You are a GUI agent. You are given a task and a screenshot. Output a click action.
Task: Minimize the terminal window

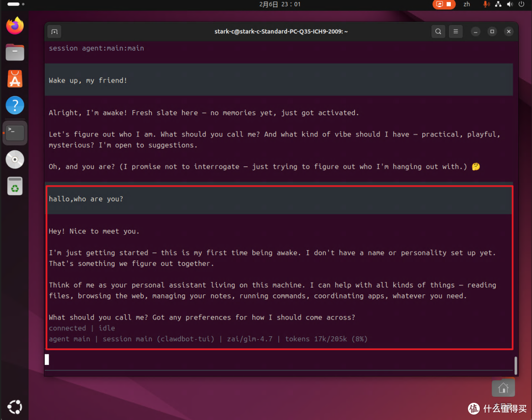pos(476,32)
